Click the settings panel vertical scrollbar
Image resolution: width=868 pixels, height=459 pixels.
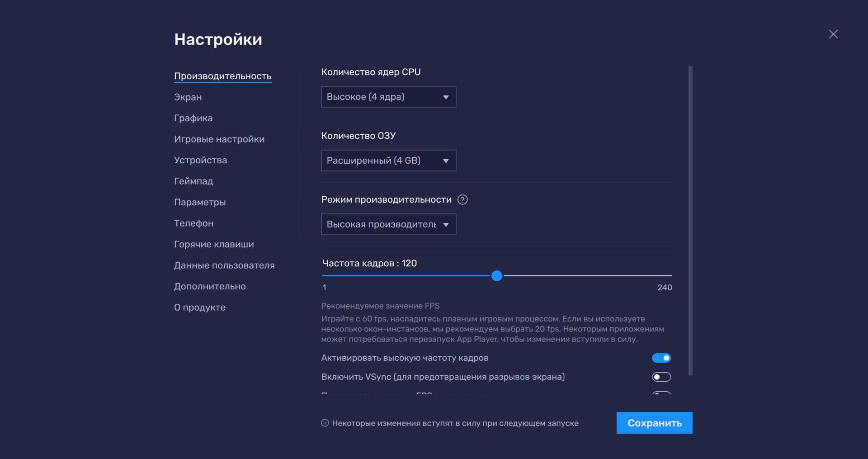tap(690, 221)
